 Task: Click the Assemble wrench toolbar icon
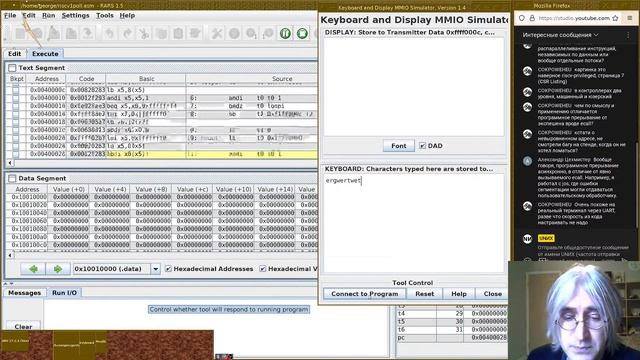(x=217, y=33)
